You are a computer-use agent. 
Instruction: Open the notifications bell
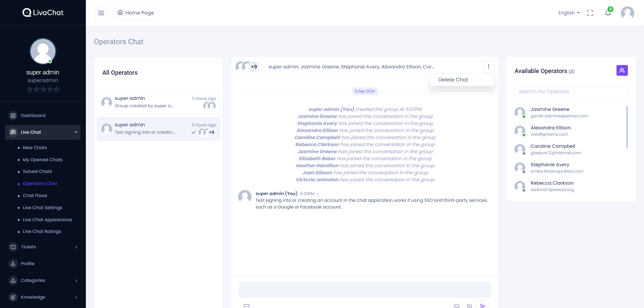(608, 13)
